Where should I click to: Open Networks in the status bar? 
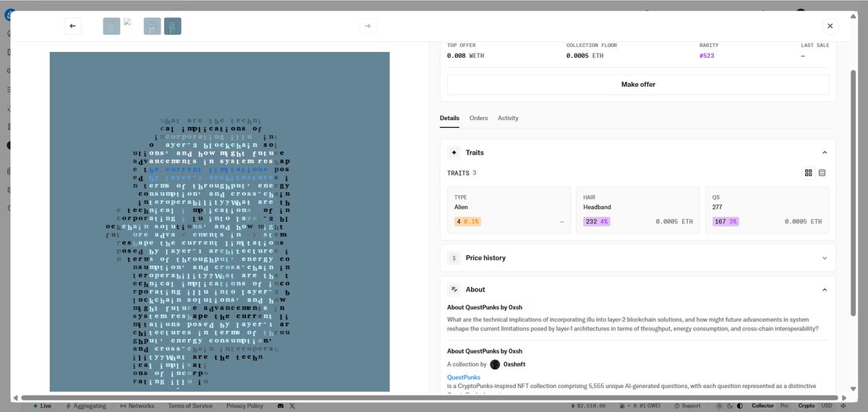[x=137, y=406]
